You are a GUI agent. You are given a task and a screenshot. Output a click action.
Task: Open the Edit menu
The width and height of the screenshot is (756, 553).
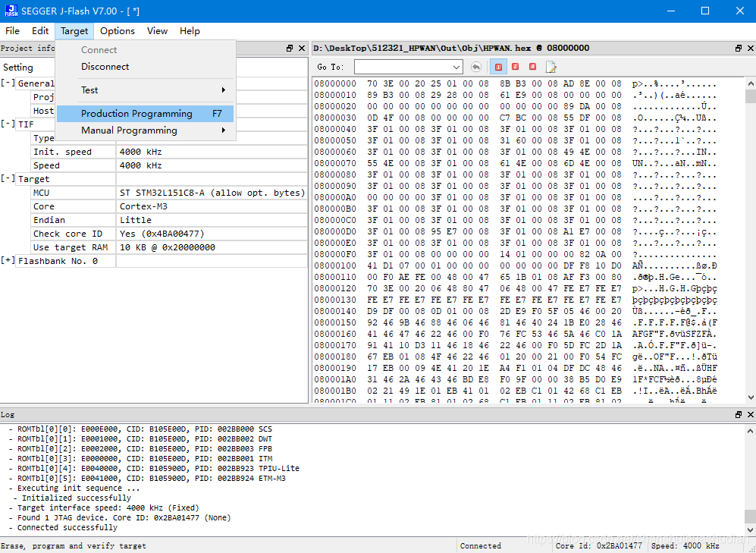(40, 31)
